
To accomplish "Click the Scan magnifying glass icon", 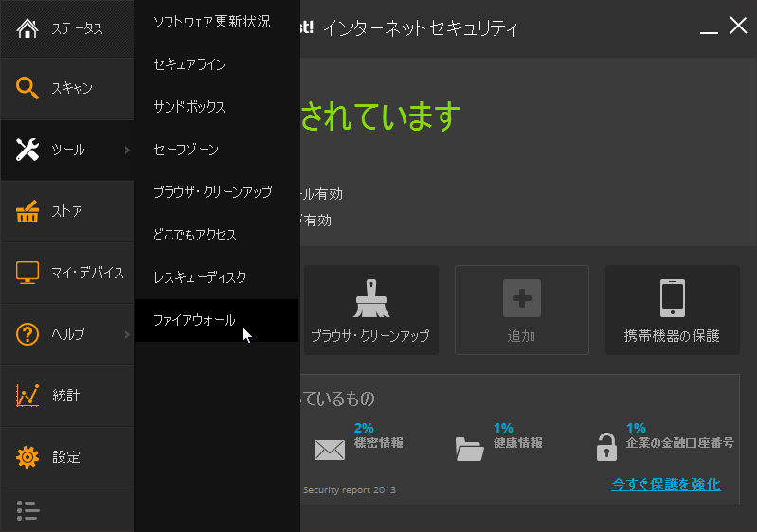I will pos(27,88).
